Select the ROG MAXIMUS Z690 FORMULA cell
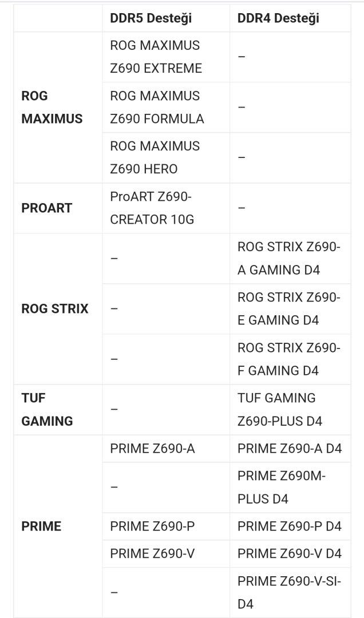The height and width of the screenshot is (618, 364). (157, 107)
